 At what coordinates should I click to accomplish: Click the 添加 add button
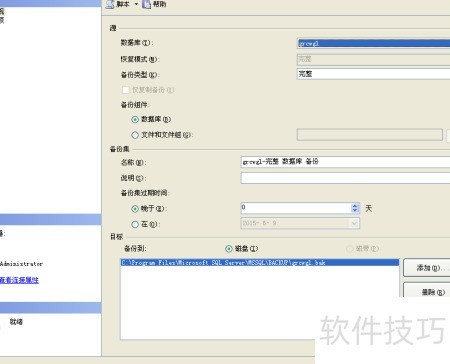pyautogui.click(x=428, y=268)
